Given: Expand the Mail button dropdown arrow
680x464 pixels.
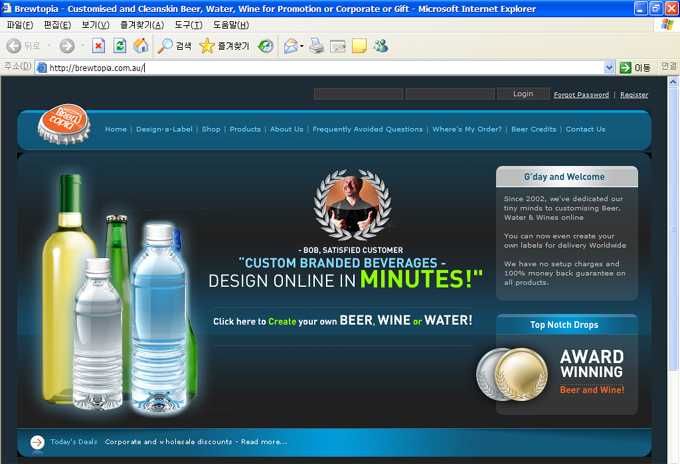Looking at the screenshot, I should point(302,46).
